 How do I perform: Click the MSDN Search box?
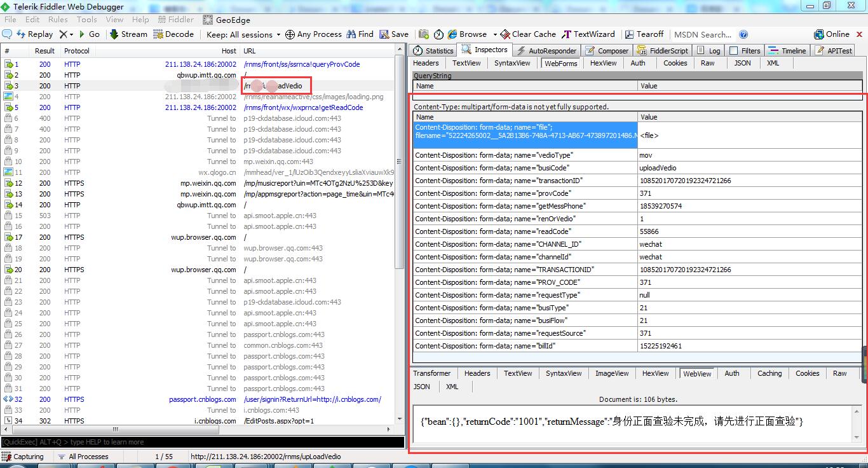pos(702,34)
